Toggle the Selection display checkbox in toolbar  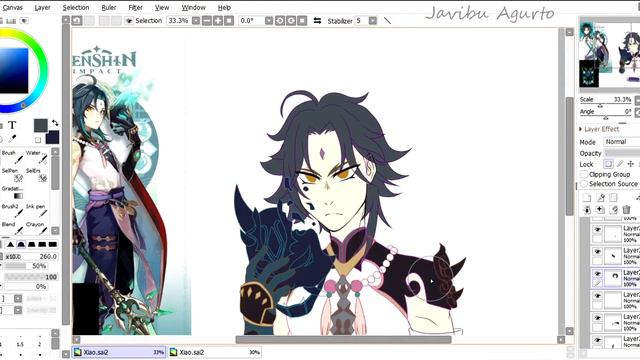(129, 20)
